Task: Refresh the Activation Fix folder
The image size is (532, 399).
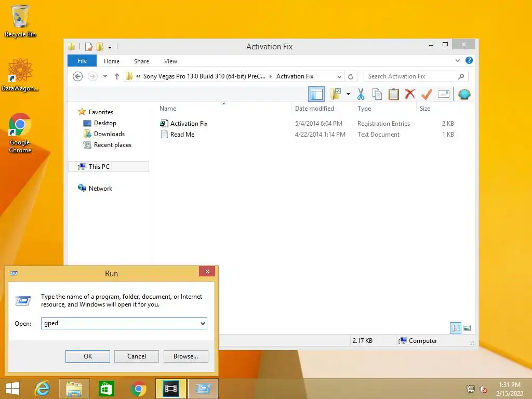Action: click(351, 76)
